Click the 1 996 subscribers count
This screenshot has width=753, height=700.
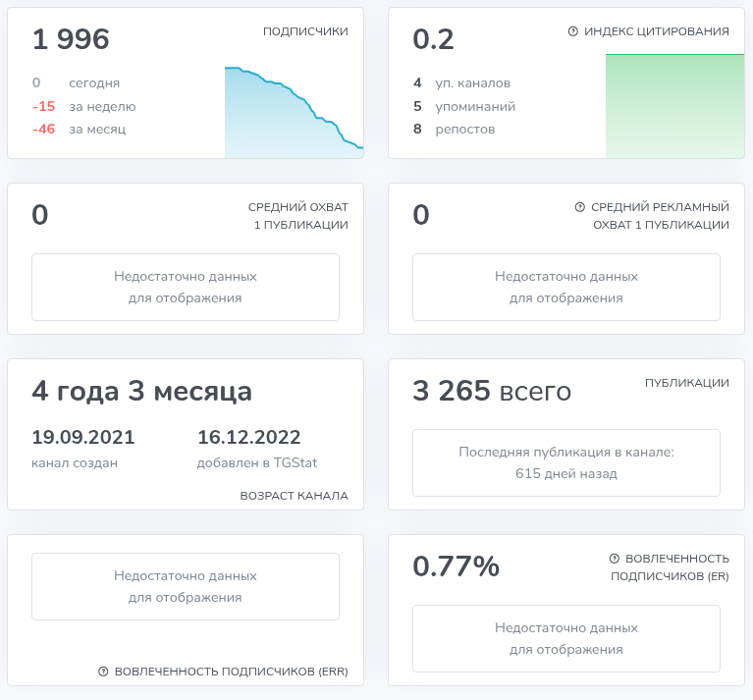coord(71,39)
